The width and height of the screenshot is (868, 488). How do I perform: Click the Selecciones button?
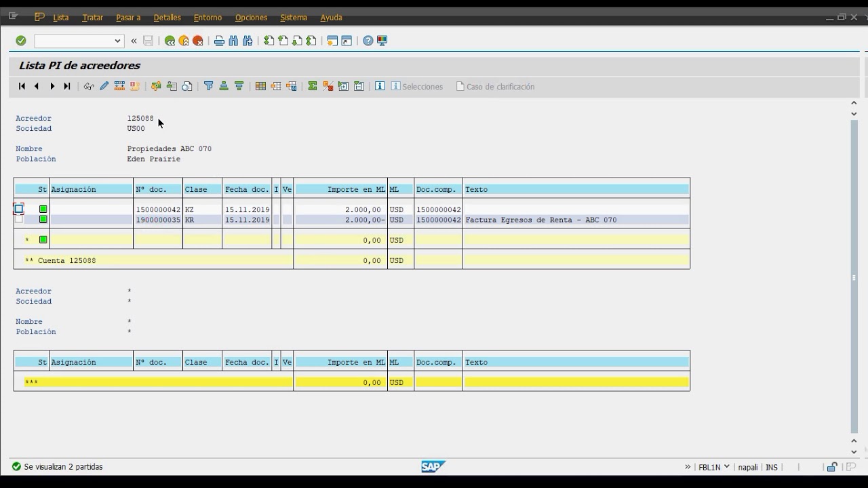[x=417, y=87]
